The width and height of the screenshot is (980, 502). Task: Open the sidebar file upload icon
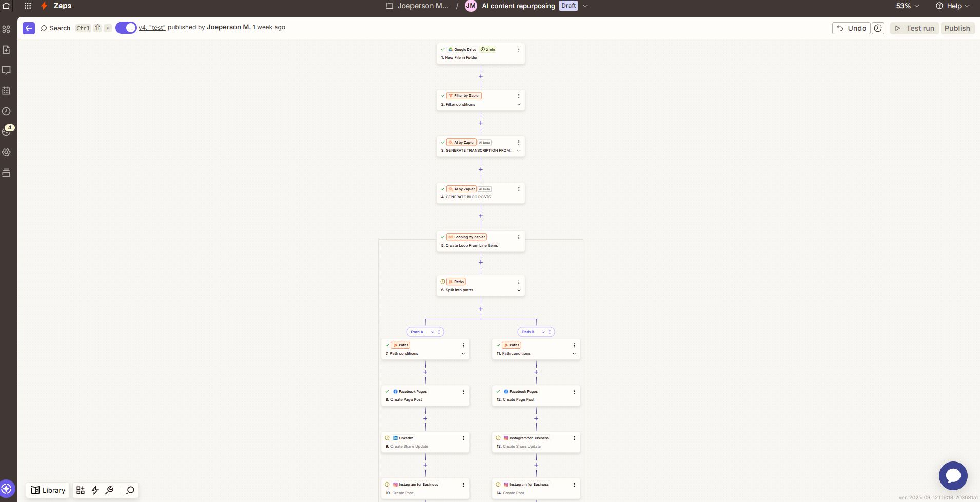[x=6, y=50]
